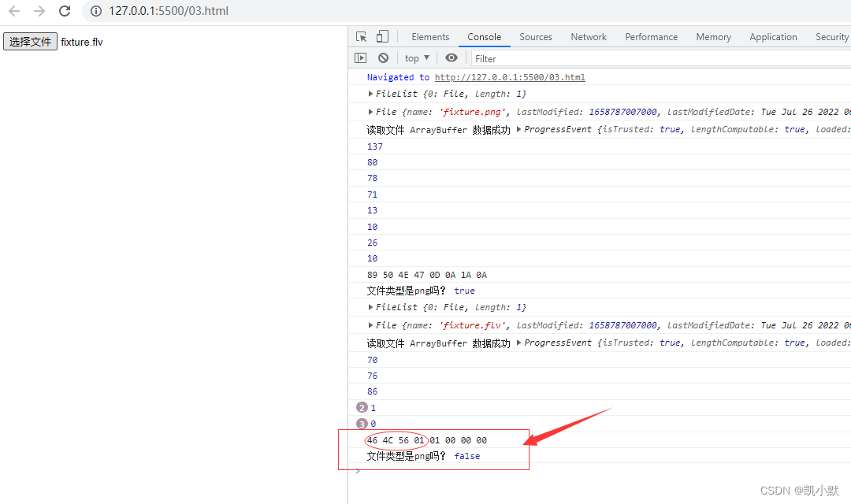Image resolution: width=851 pixels, height=504 pixels.
Task: Switch to the Sources tab
Action: click(536, 37)
